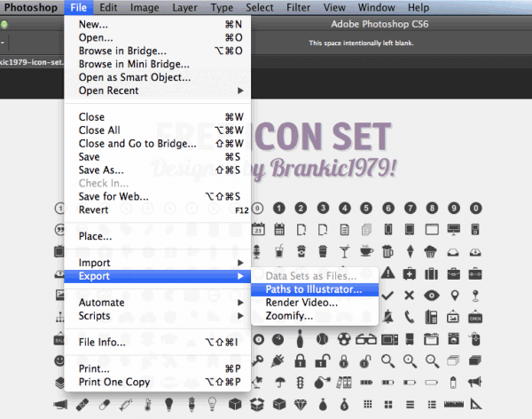This screenshot has height=419, width=532.
Task: Click the steaming coffee cup icon
Action: click(366, 251)
